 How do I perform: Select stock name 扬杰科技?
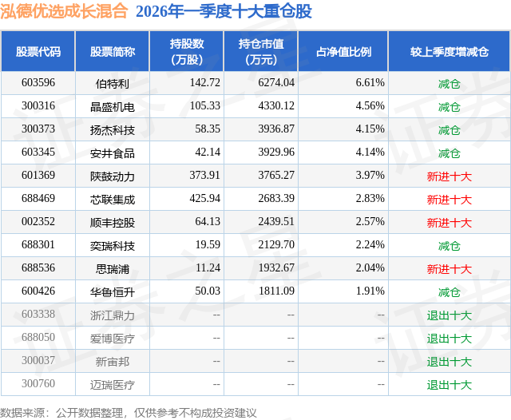[x=113, y=130]
